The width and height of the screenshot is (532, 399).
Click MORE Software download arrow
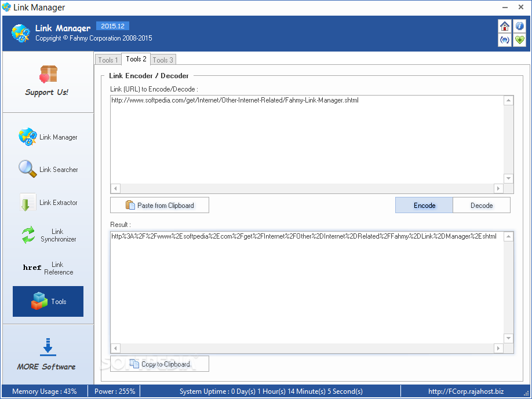(48, 347)
